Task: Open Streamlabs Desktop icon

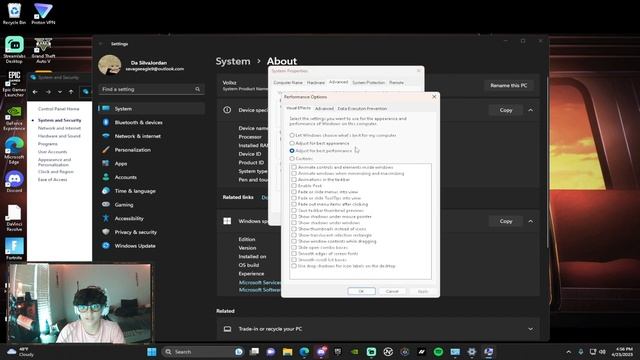Action: coord(14,50)
